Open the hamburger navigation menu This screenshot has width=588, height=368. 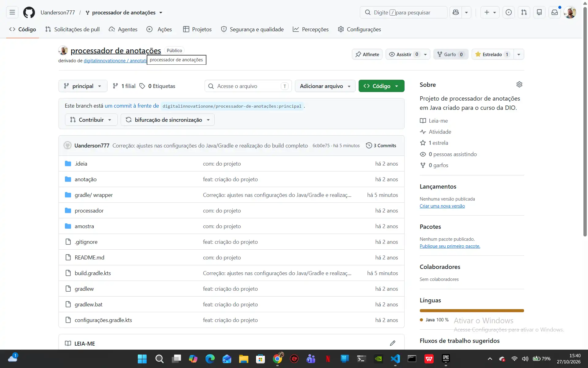tap(12, 12)
